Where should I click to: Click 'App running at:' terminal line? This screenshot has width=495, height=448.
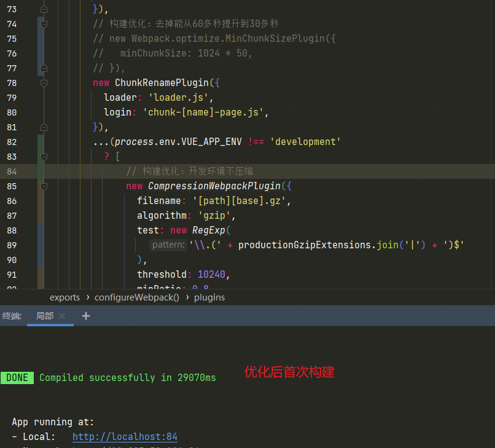click(x=53, y=422)
